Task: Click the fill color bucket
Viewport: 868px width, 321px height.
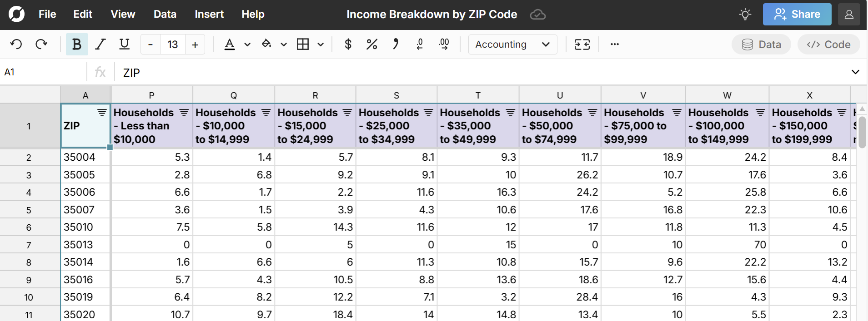Action: pyautogui.click(x=266, y=44)
